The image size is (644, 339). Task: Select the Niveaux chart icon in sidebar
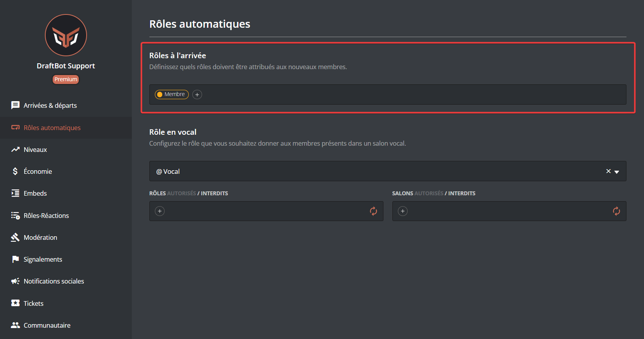click(15, 149)
